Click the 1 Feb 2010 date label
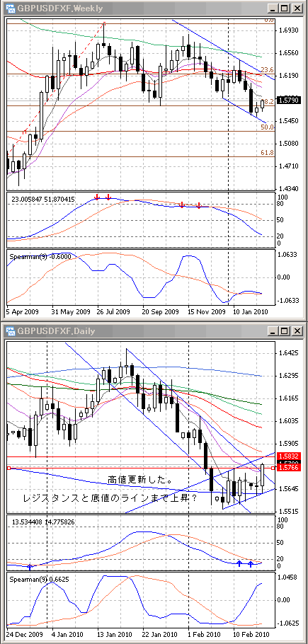 pos(205,635)
